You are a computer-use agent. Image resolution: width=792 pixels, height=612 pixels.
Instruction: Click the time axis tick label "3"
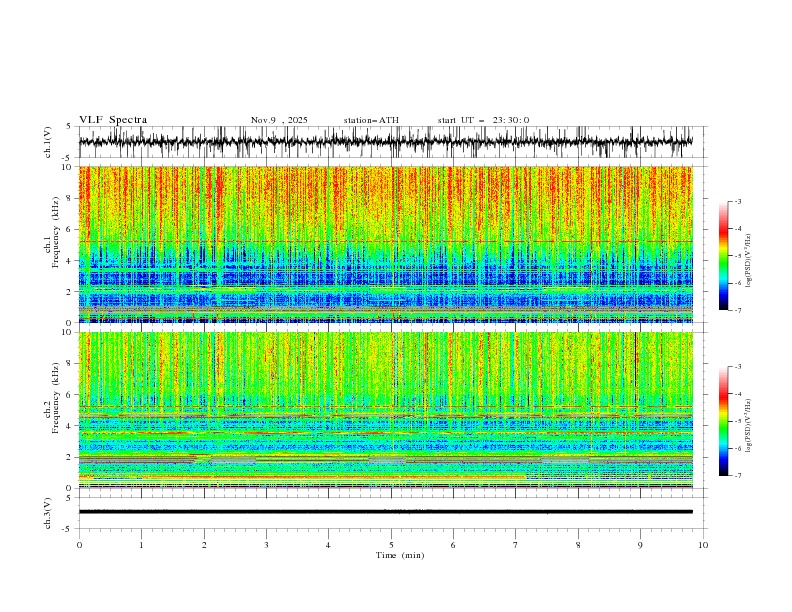[x=266, y=545]
